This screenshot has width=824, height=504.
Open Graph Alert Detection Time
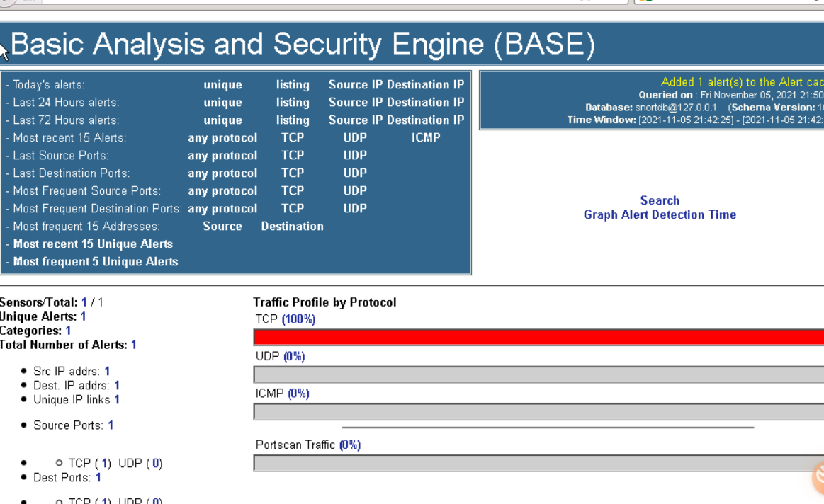pos(660,214)
